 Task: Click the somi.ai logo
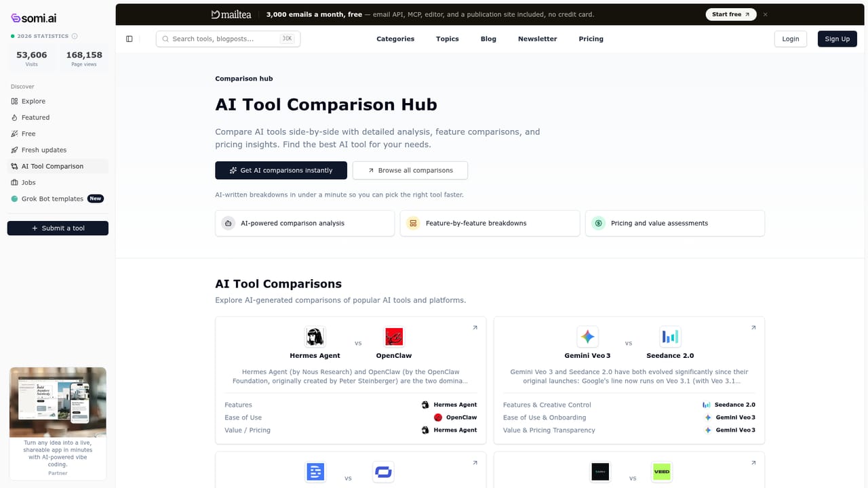coord(33,18)
